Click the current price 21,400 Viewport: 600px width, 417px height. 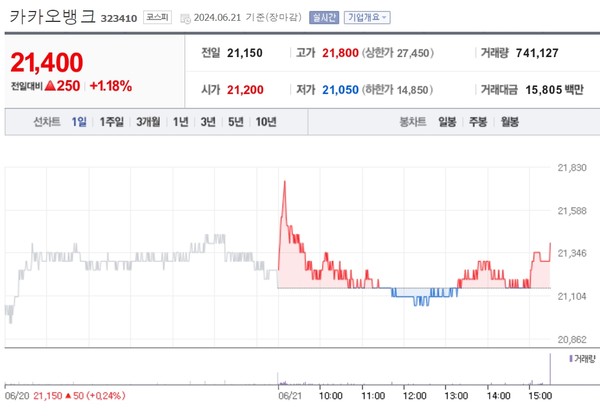(47, 62)
